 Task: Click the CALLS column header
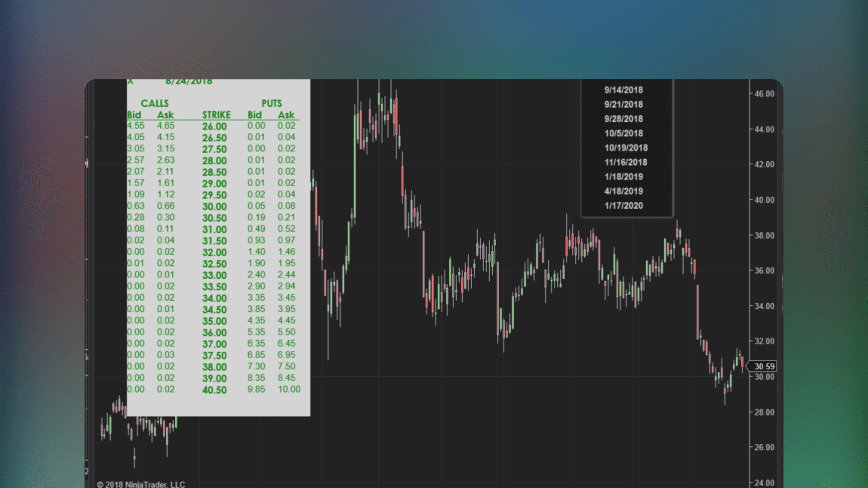pyautogui.click(x=155, y=103)
